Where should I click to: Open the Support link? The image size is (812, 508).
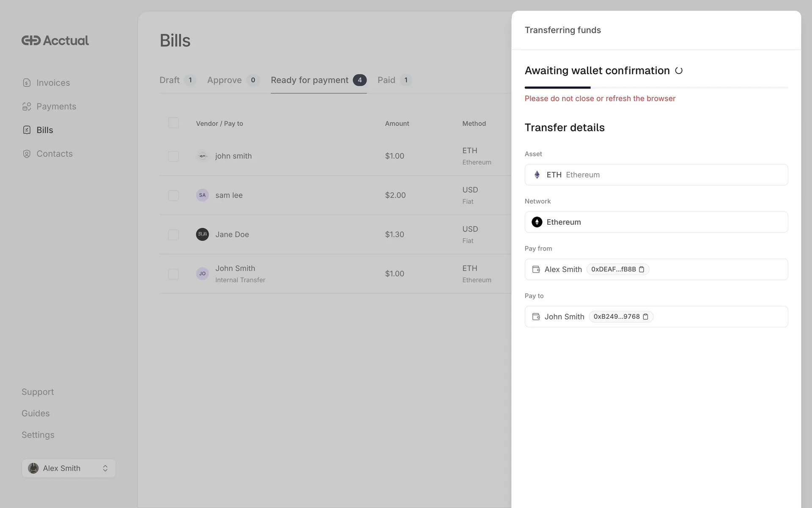coord(38,392)
